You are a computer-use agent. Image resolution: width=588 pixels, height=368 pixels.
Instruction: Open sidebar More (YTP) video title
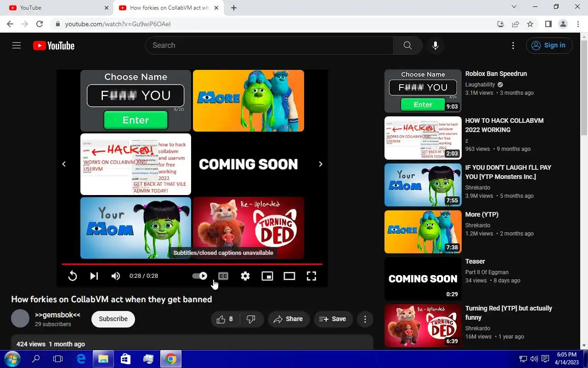(482, 214)
